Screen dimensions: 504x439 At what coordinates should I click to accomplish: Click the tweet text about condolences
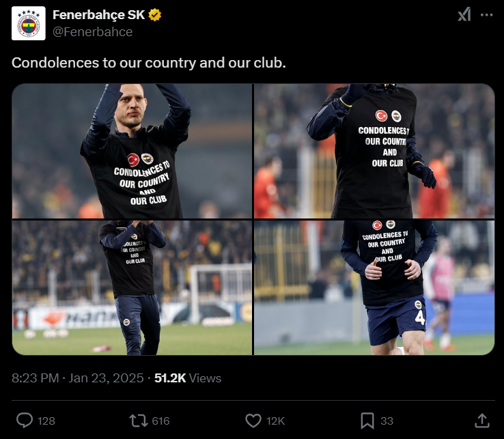tap(148, 62)
